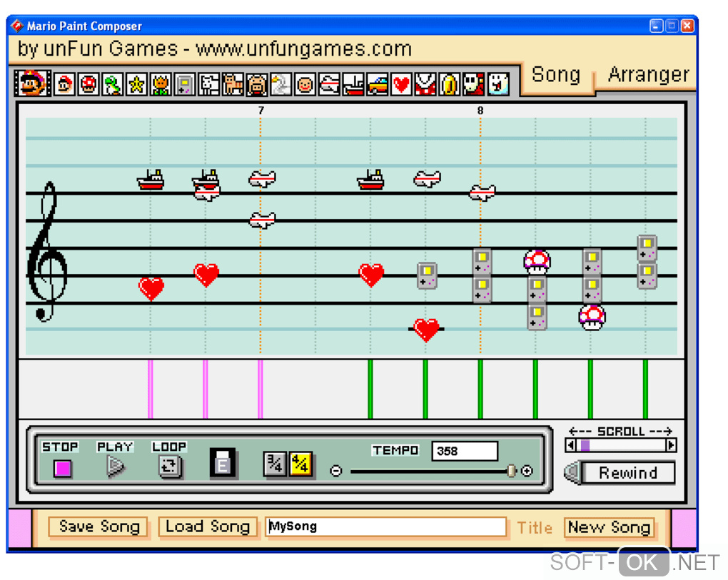Close the Mario Paint Composer window

coord(687,26)
